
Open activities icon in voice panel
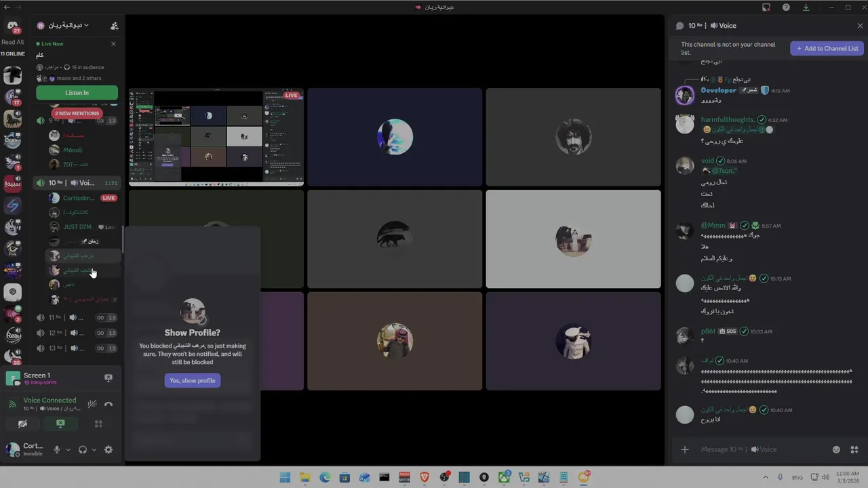[x=98, y=424]
